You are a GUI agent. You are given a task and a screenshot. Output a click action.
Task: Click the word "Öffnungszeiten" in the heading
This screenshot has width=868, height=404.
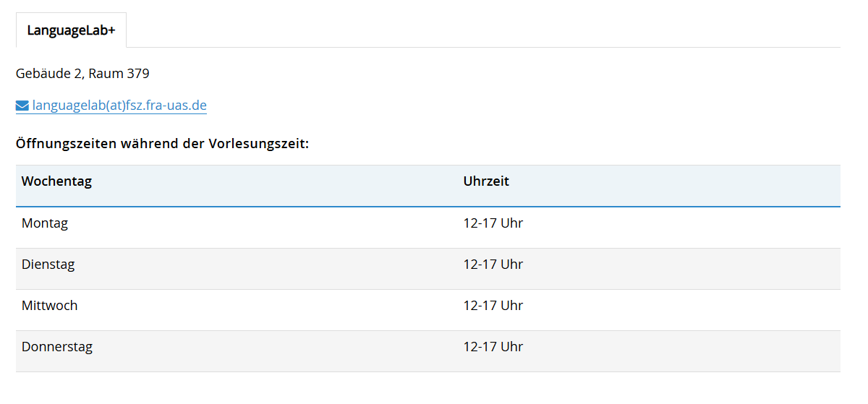click(60, 143)
